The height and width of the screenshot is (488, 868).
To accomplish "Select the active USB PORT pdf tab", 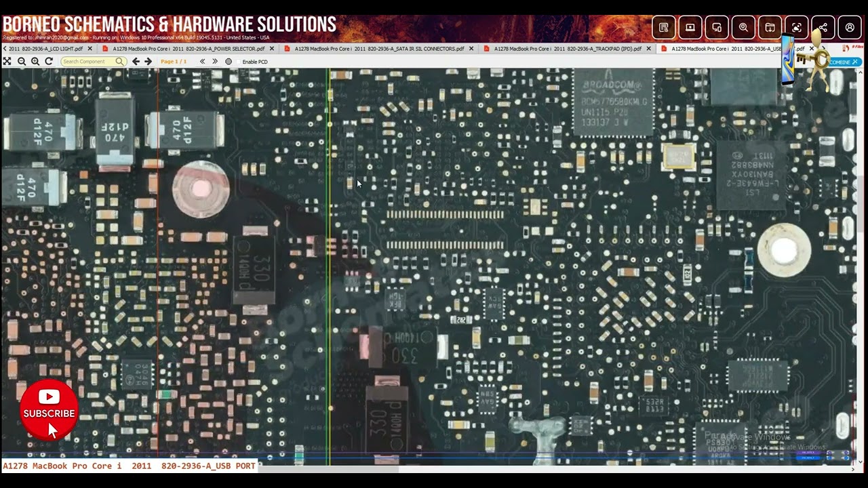I will [738, 49].
